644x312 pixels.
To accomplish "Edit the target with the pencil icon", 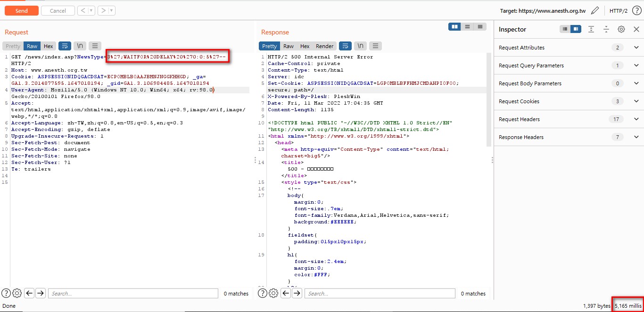I will pos(595,10).
